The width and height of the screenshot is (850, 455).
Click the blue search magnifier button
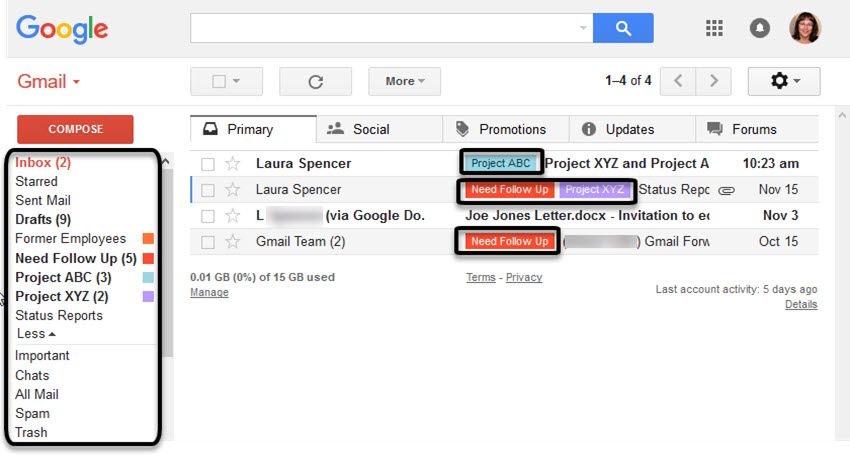623,28
